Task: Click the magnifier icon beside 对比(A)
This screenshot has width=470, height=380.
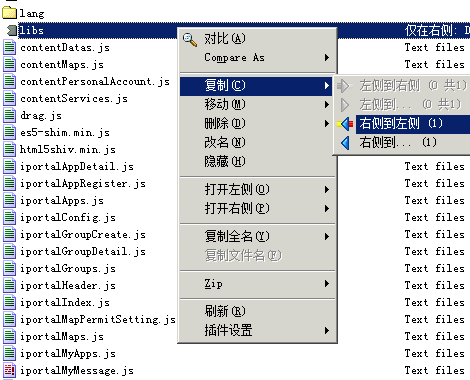Action: (x=190, y=39)
